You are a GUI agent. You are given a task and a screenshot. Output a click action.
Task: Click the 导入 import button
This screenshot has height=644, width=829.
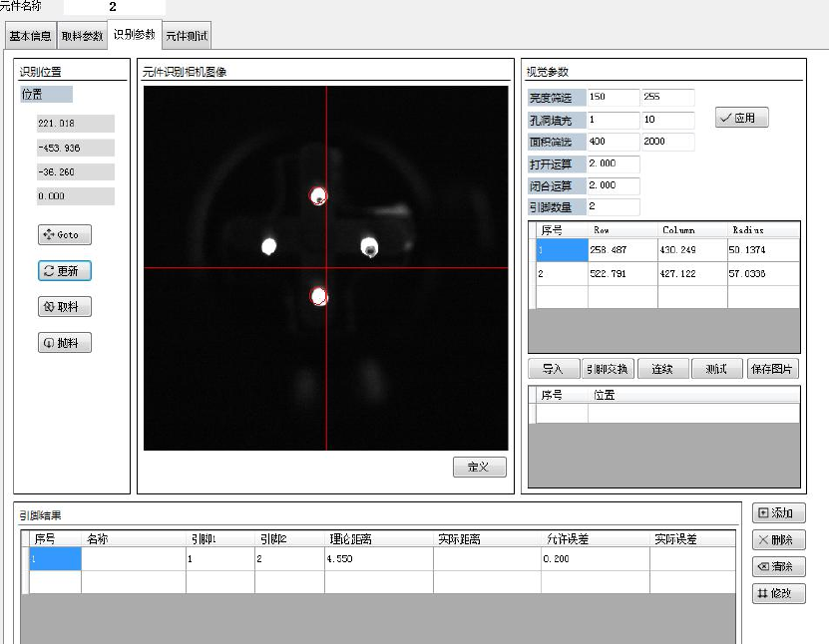coord(553,369)
